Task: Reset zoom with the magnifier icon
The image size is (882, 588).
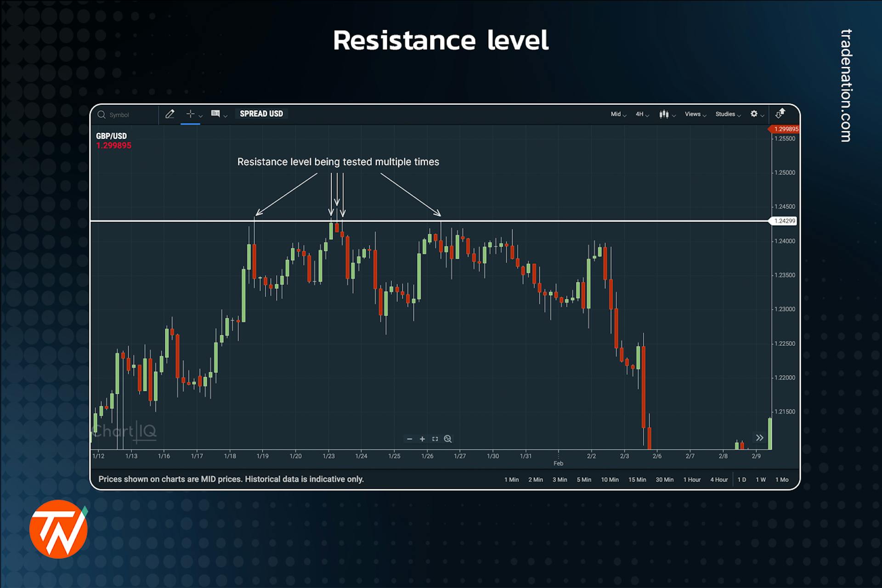Action: pos(447,439)
